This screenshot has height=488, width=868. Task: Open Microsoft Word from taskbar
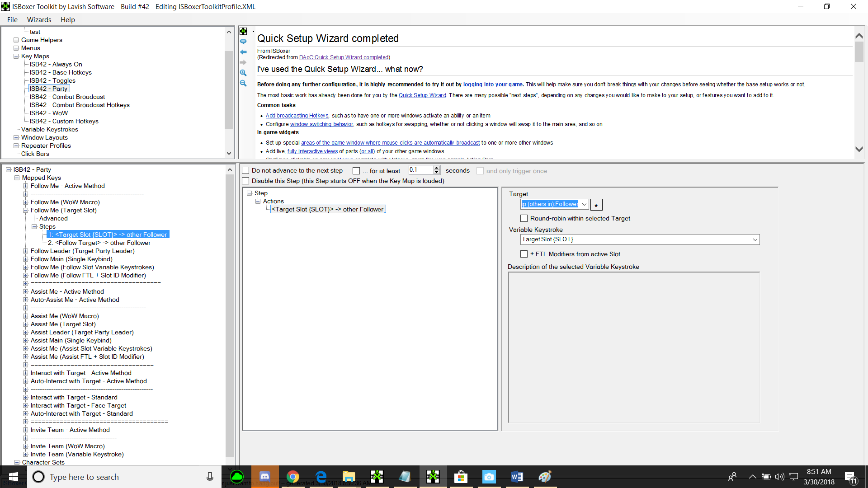click(517, 477)
